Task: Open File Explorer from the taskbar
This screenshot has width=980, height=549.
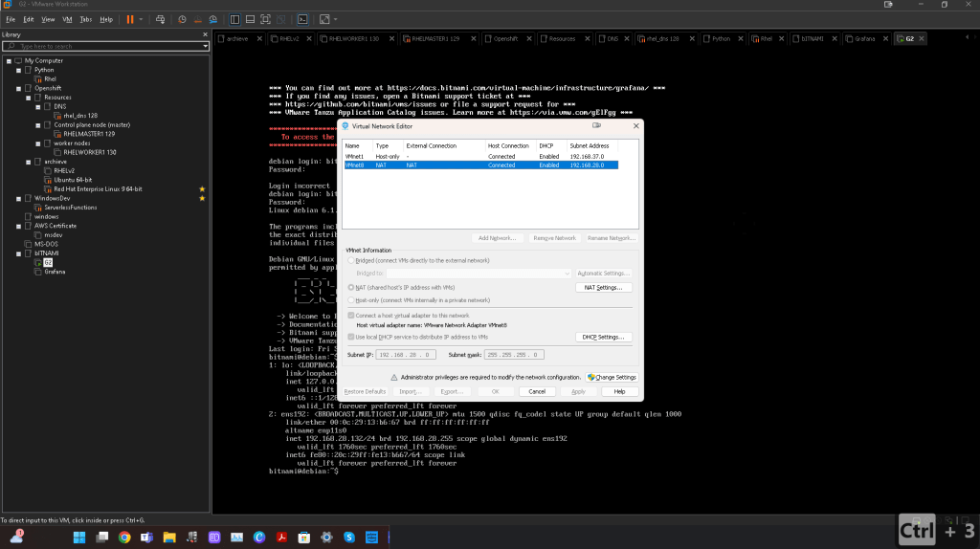Action: [x=169, y=538]
